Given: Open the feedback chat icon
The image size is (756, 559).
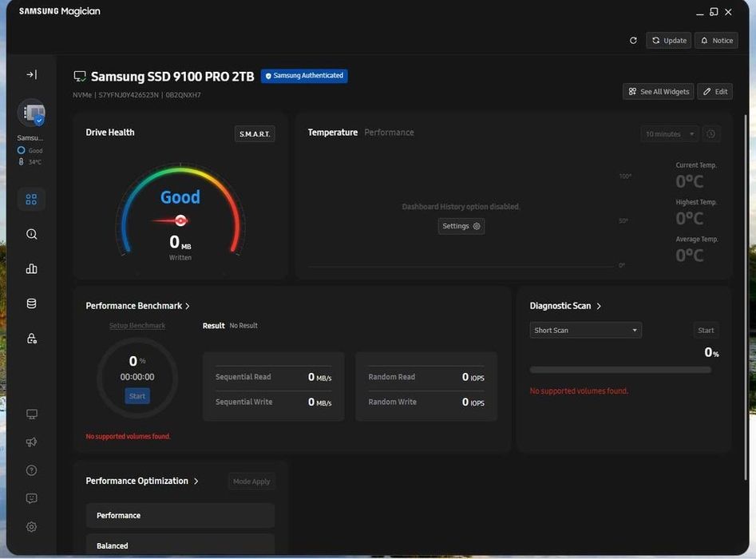Looking at the screenshot, I should tap(31, 498).
